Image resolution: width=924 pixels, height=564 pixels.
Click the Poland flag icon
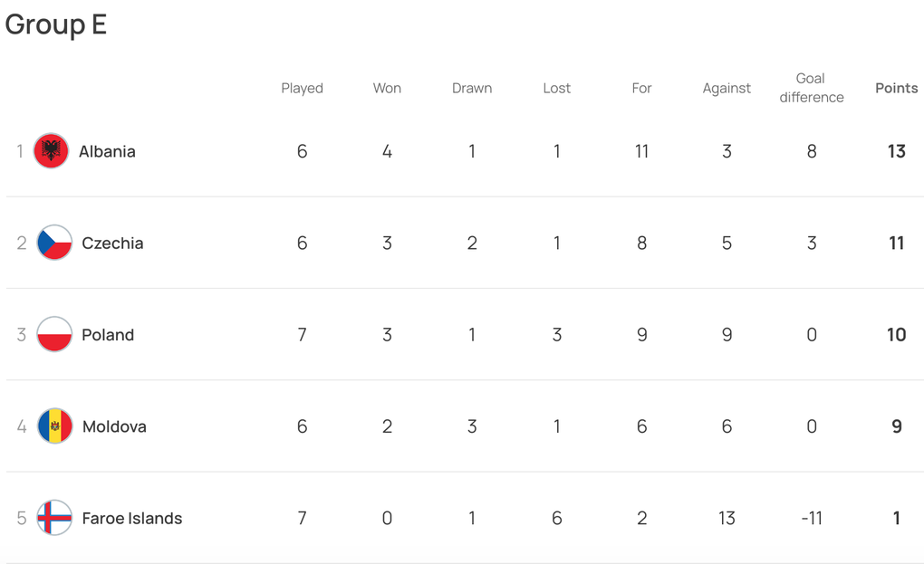54,335
